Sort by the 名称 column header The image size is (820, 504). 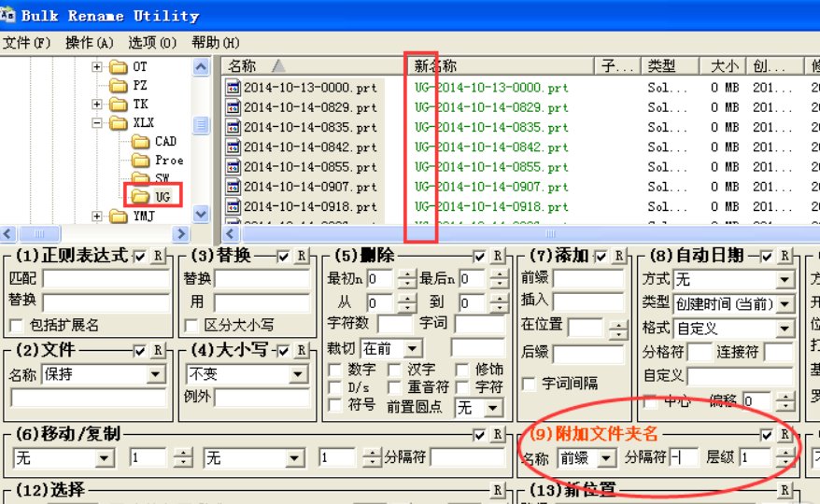pyautogui.click(x=314, y=66)
